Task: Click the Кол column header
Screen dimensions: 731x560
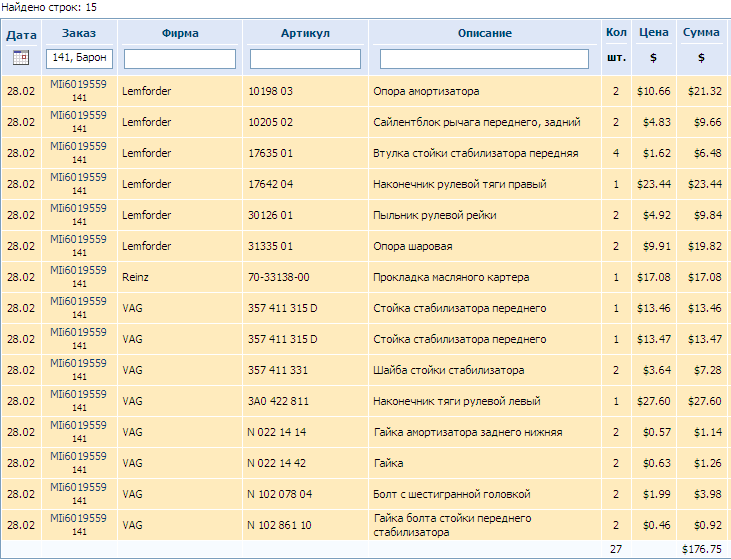Action: pyautogui.click(x=616, y=33)
